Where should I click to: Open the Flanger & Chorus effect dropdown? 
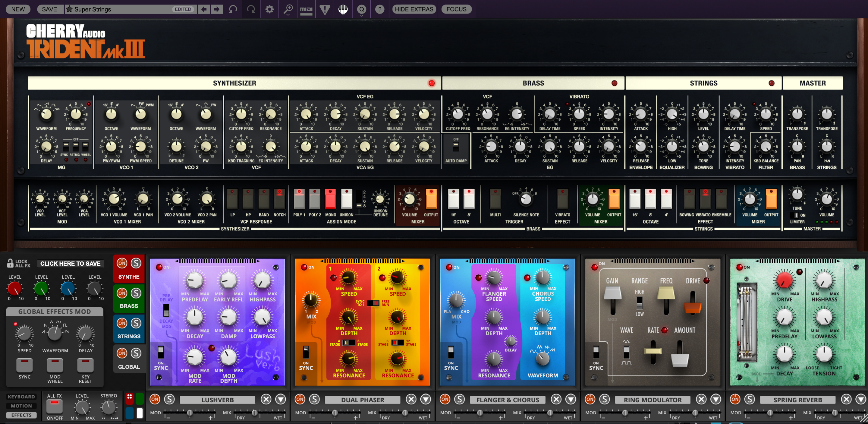(571, 399)
